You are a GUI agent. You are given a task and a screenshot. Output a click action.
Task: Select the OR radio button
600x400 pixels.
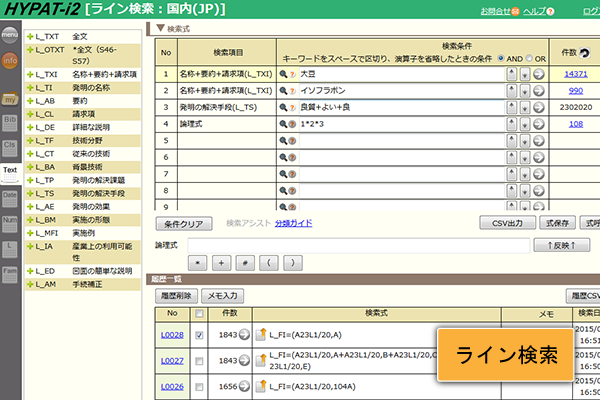click(533, 58)
